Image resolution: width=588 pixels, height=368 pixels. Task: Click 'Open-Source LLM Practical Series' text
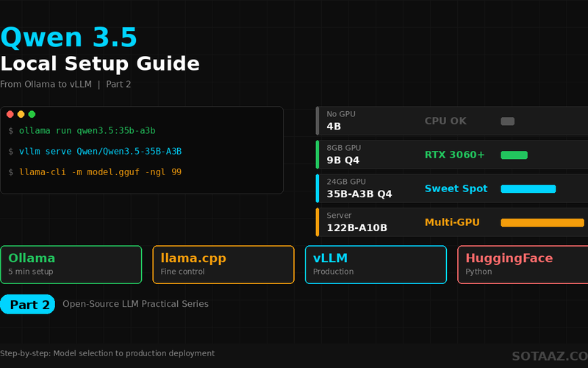tap(135, 304)
